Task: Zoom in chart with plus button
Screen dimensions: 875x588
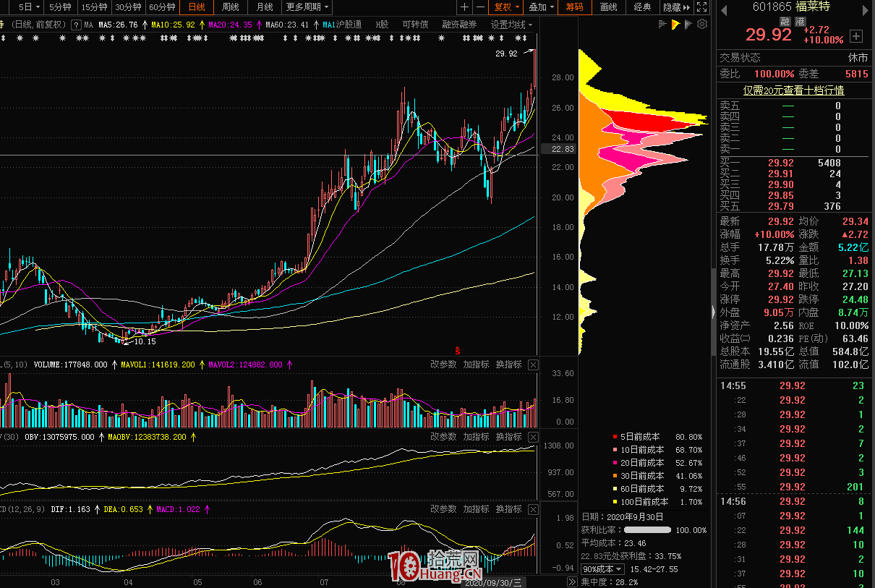Action: (464, 7)
